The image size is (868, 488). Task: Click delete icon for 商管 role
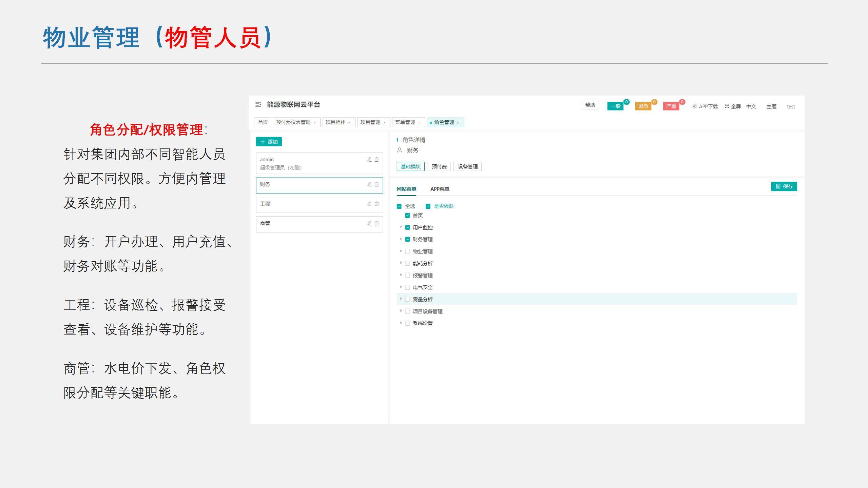pyautogui.click(x=377, y=223)
